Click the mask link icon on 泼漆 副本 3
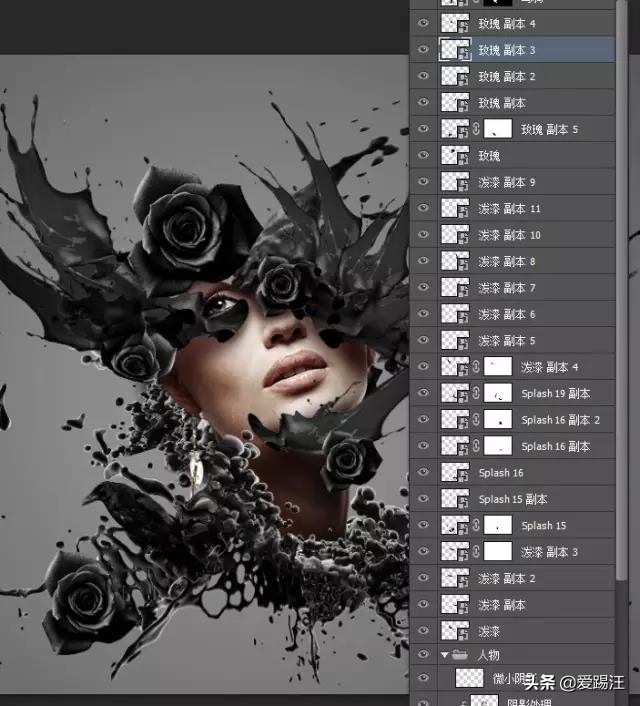The width and height of the screenshot is (640, 706). [x=476, y=551]
